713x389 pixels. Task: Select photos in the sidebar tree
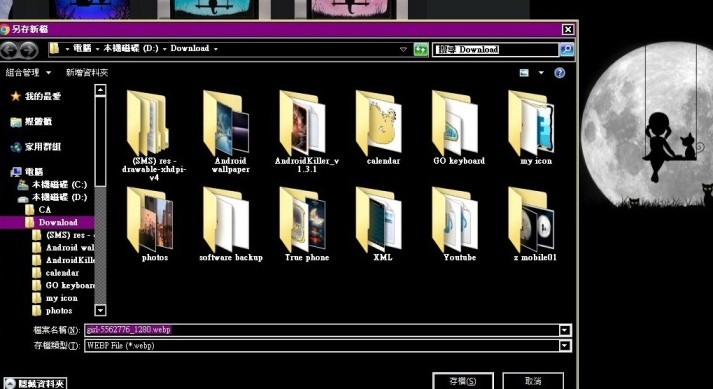53,311
